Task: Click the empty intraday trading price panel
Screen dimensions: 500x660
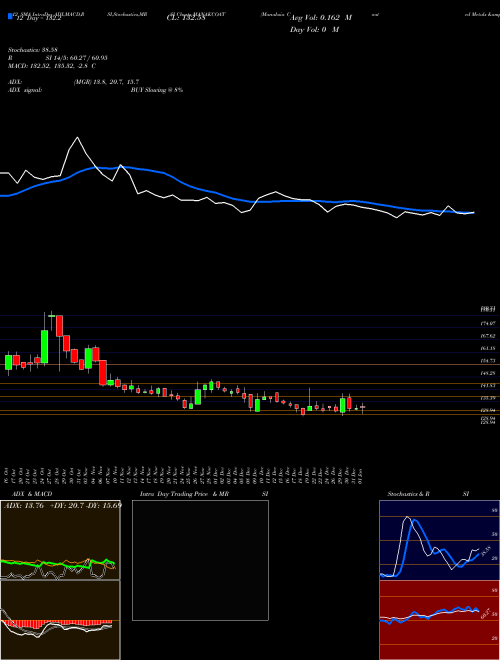Action: (200, 560)
